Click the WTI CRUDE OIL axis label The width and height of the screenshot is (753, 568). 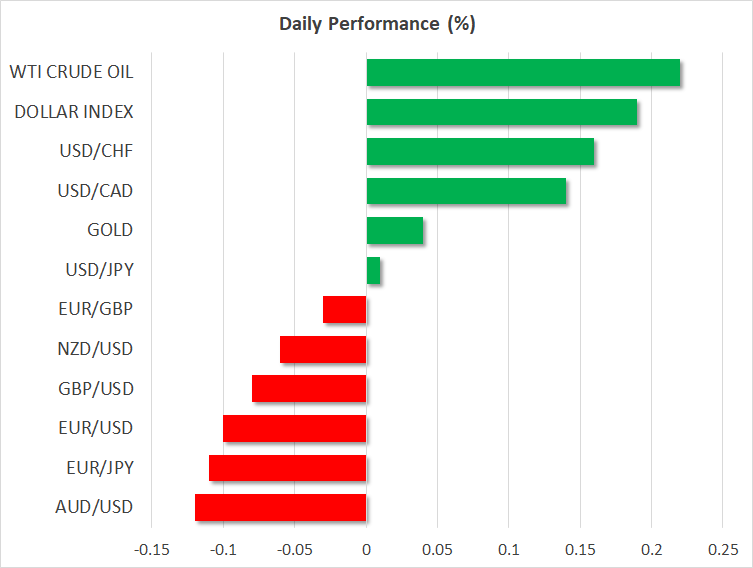[x=70, y=73]
